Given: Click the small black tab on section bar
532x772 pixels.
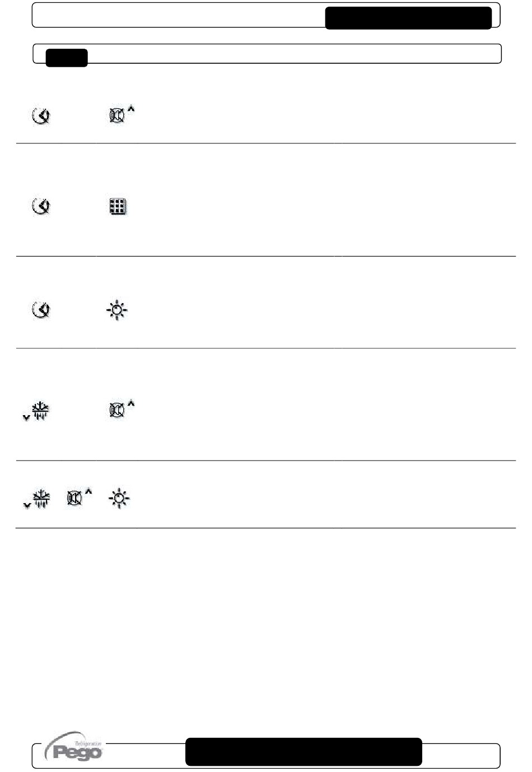Looking at the screenshot, I should [x=67, y=58].
